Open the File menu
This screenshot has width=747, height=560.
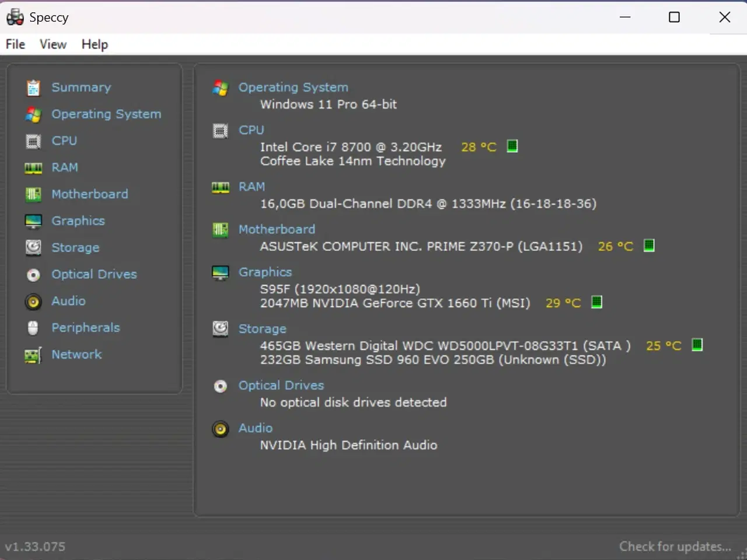15,44
